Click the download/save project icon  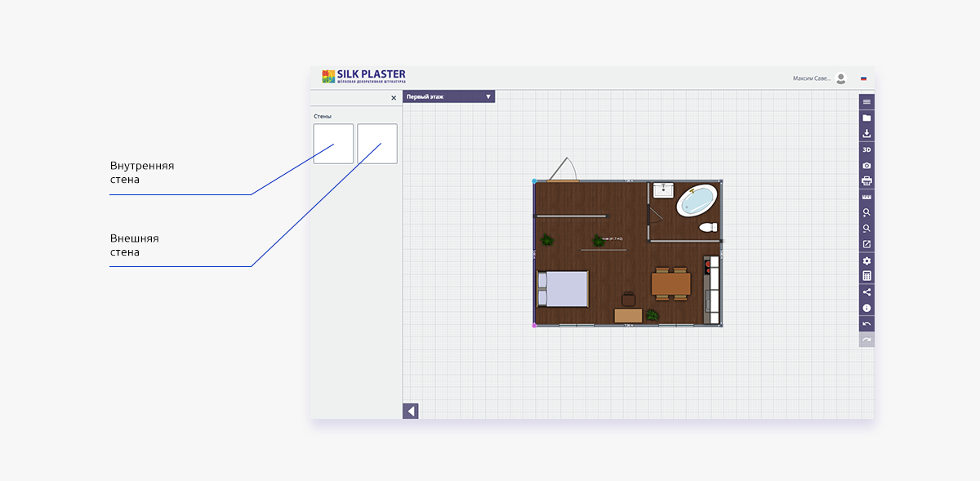(866, 134)
